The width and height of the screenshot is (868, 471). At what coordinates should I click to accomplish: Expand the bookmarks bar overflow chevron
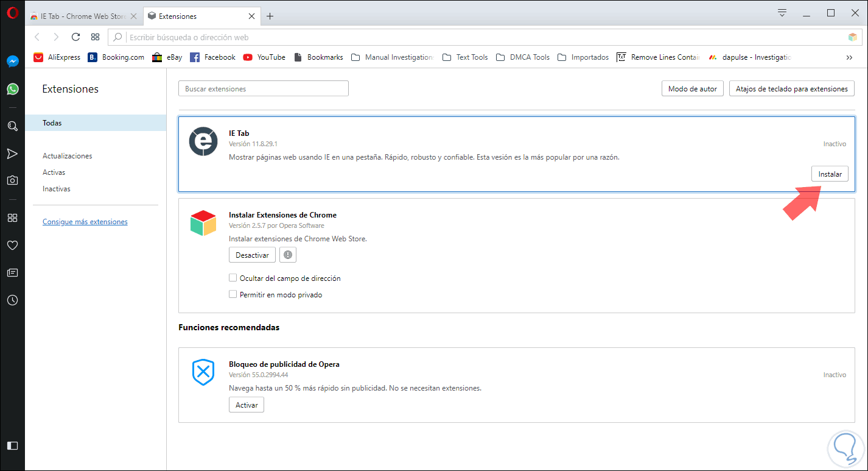click(x=849, y=57)
